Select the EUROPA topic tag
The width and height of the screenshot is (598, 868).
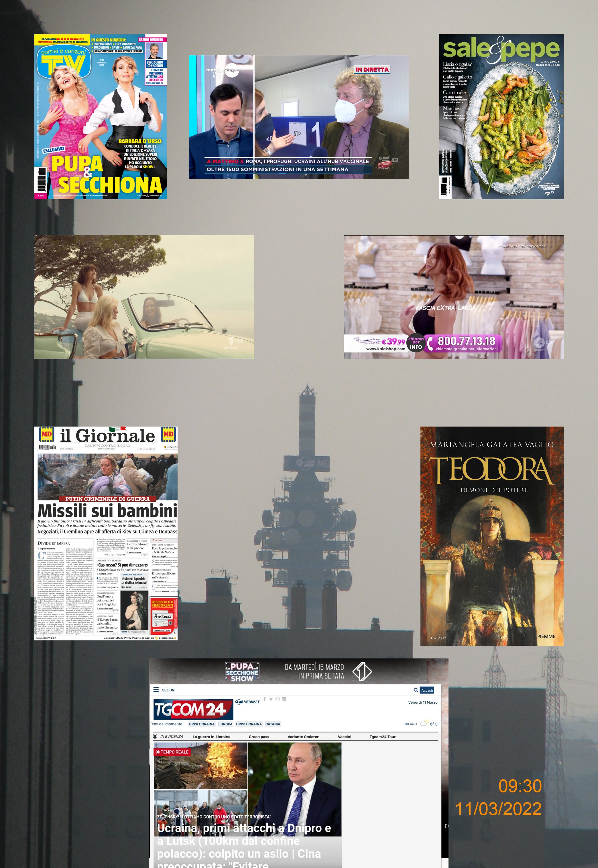click(x=225, y=724)
